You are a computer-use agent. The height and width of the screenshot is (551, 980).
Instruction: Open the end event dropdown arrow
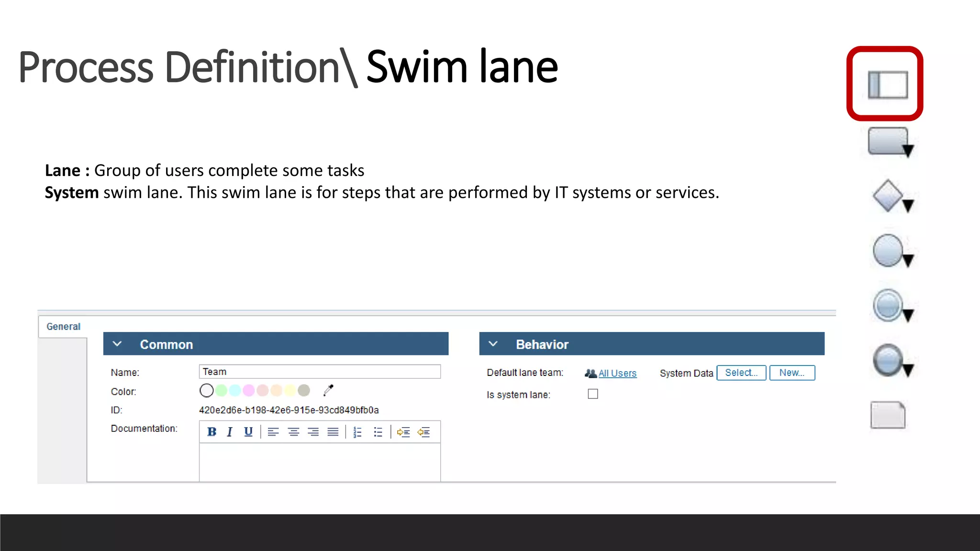(908, 370)
